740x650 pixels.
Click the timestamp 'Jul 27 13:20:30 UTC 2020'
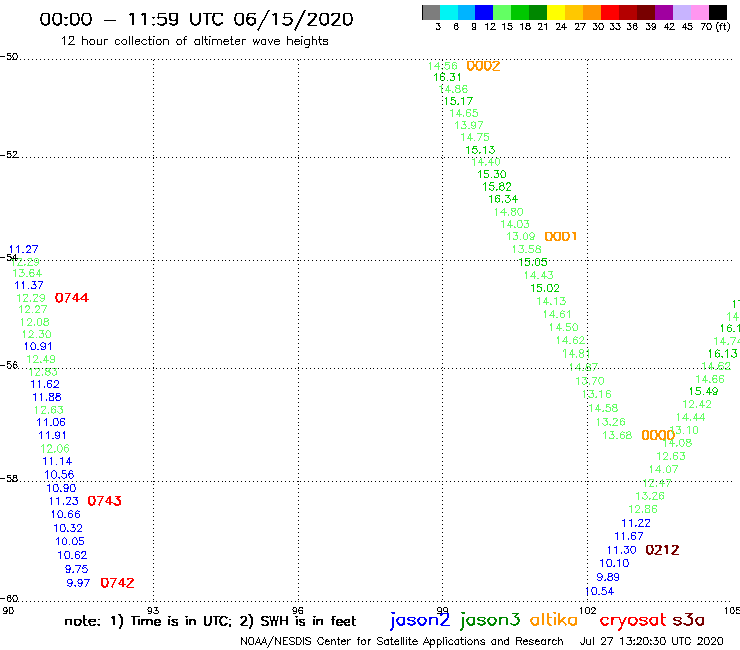point(652,641)
